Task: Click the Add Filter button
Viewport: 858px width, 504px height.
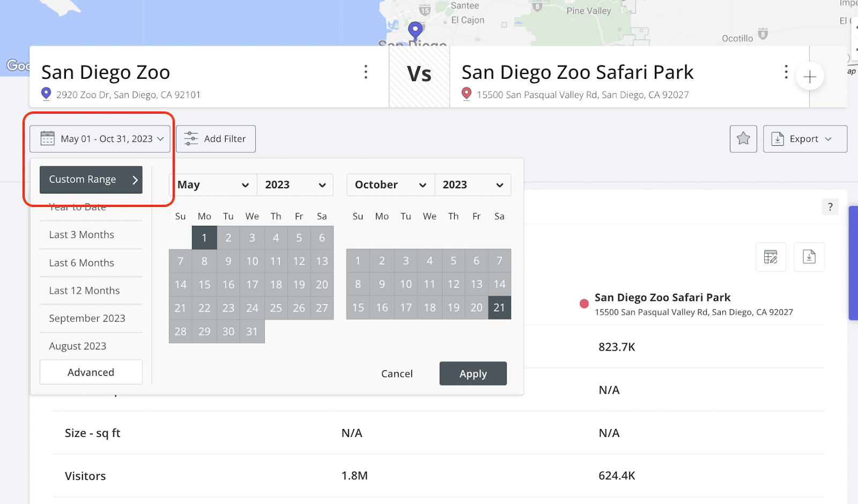Action: [216, 139]
